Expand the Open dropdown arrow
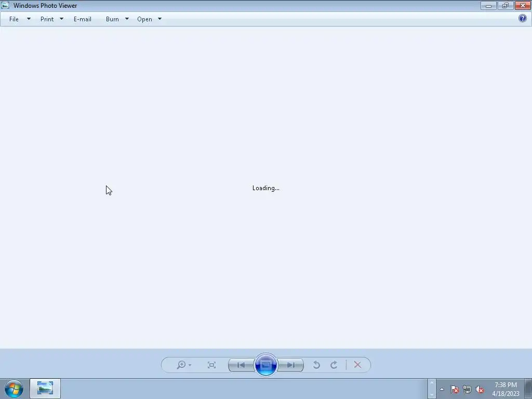 160,19
